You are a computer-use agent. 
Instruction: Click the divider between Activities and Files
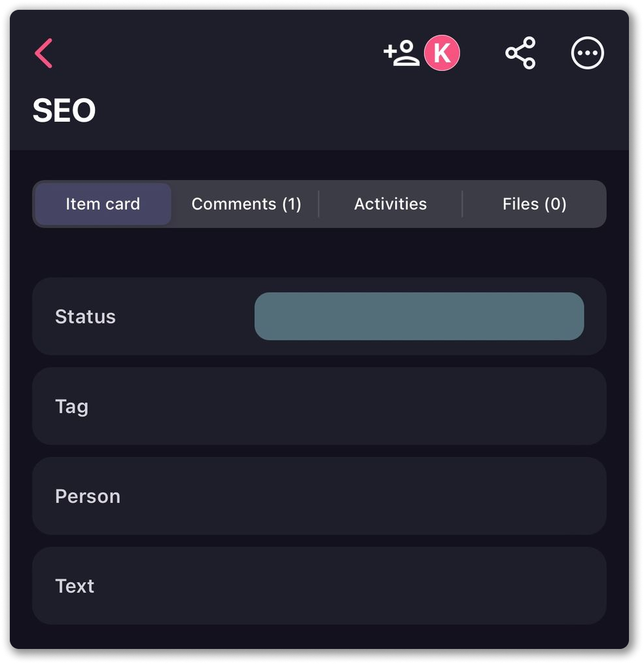tap(462, 204)
